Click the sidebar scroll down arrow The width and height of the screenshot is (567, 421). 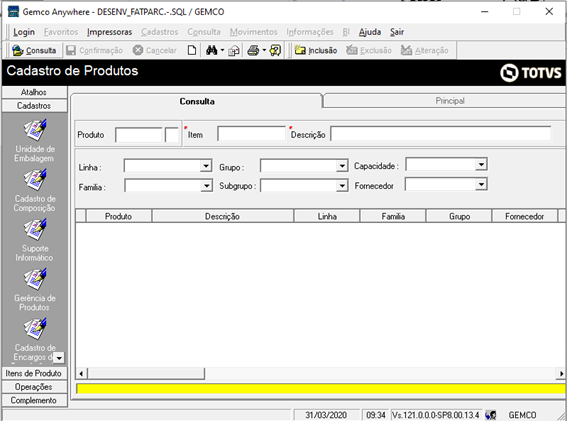(x=59, y=358)
